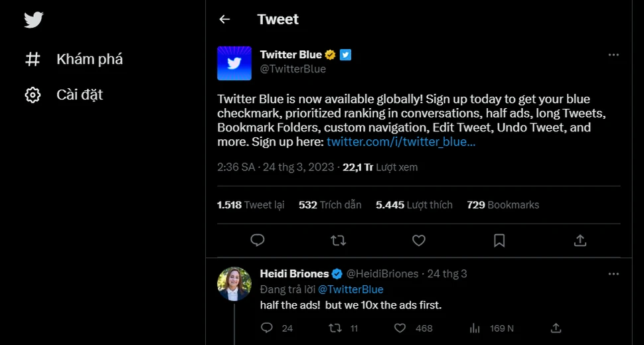This screenshot has width=644, height=345.
Task: Like the Twitter Blue tweet
Action: coord(418,240)
